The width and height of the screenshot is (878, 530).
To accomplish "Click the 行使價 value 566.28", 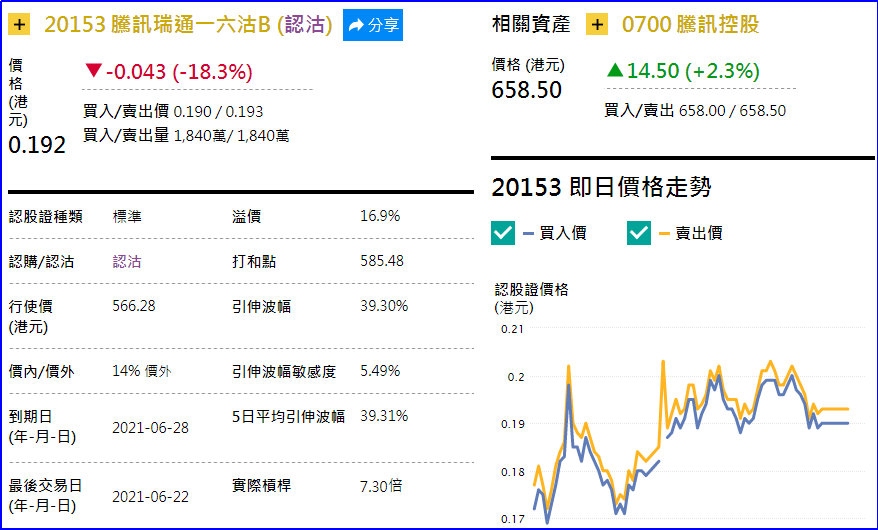I will pos(134,306).
